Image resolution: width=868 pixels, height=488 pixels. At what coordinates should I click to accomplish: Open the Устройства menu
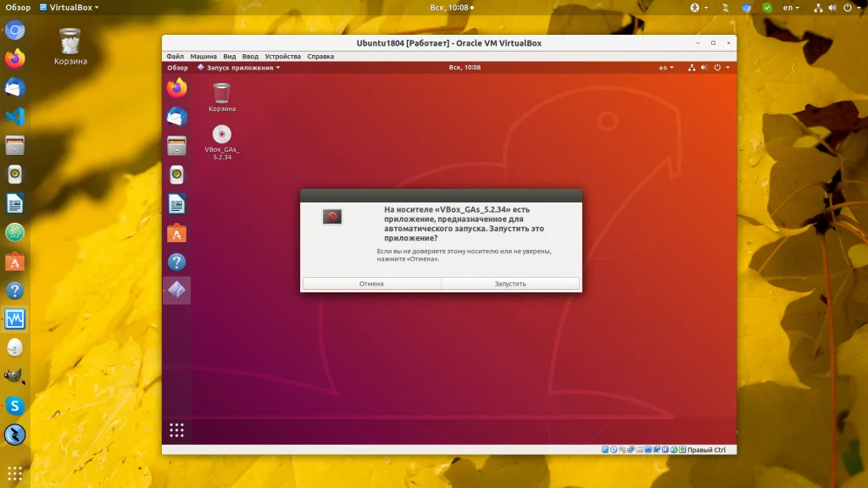(x=282, y=57)
